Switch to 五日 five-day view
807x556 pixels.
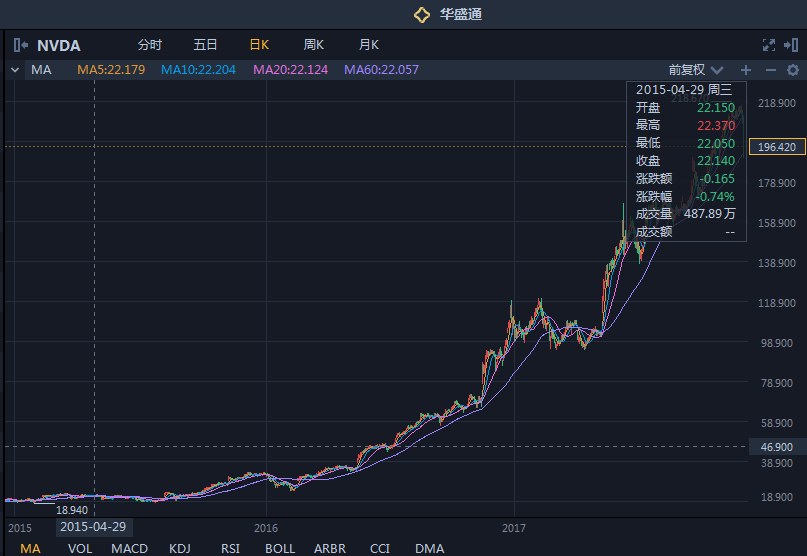coord(205,45)
